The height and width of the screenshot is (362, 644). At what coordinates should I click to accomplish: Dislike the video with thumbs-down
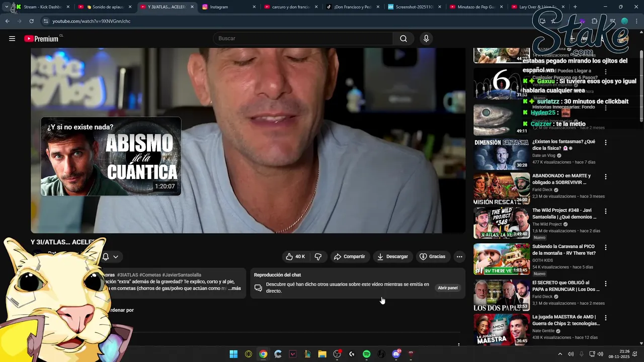318,256
